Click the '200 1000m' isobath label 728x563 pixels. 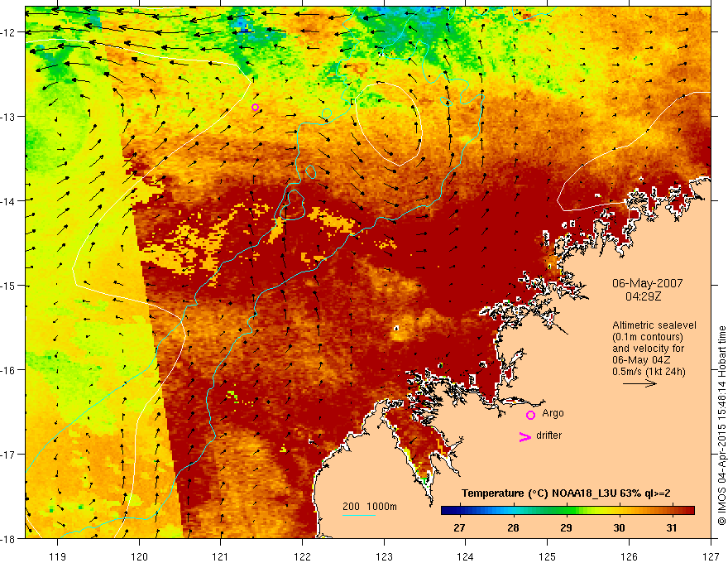click(x=370, y=507)
